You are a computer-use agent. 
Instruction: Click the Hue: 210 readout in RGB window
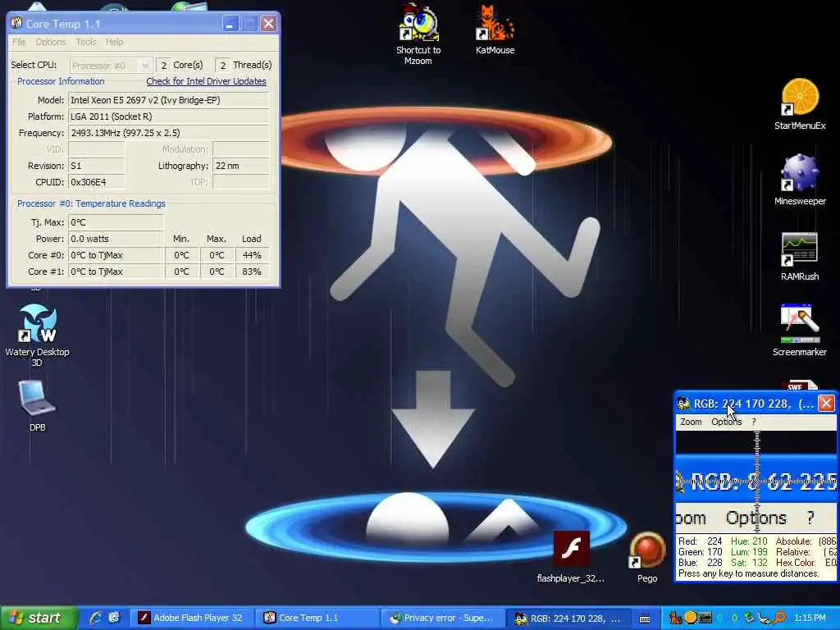click(x=749, y=541)
